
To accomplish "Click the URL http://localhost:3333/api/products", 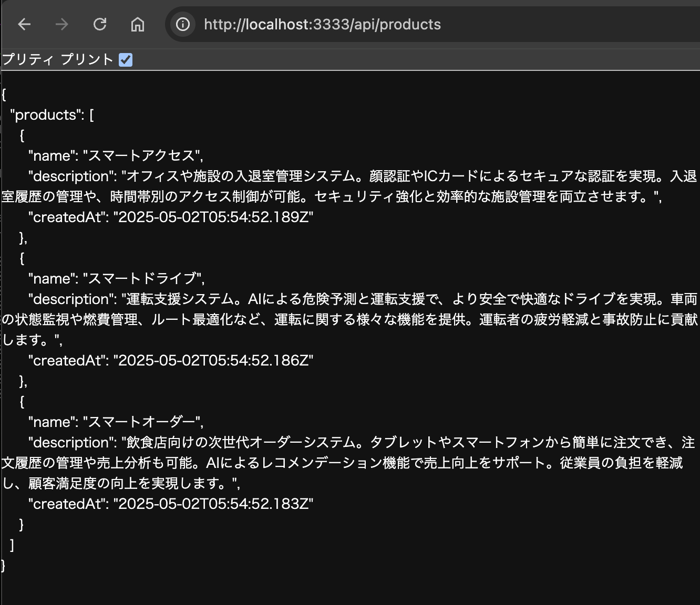I will pos(323,24).
